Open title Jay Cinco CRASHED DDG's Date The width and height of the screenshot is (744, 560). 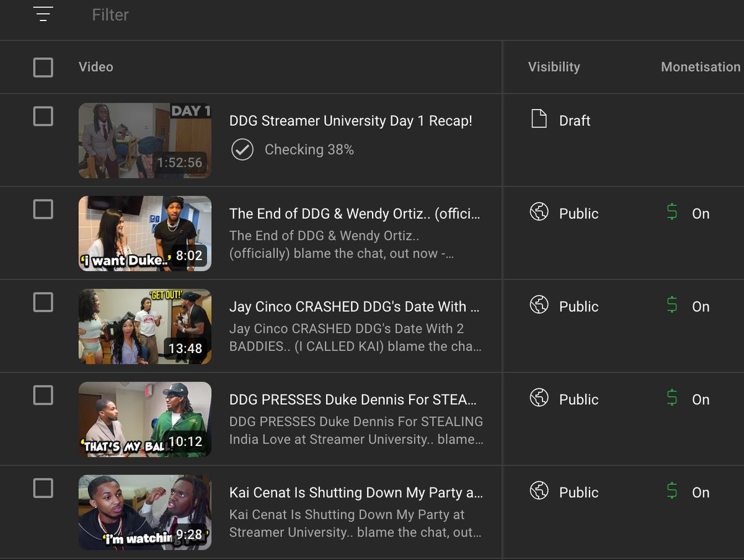point(355,307)
